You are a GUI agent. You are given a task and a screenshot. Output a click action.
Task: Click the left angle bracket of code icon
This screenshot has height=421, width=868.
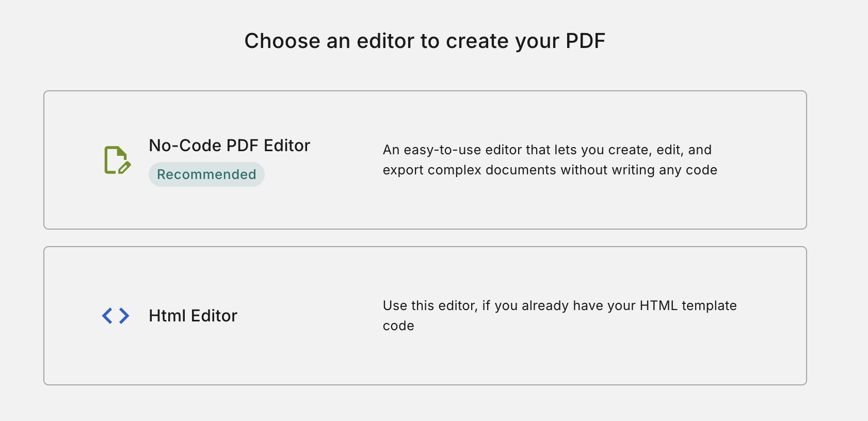(107, 316)
